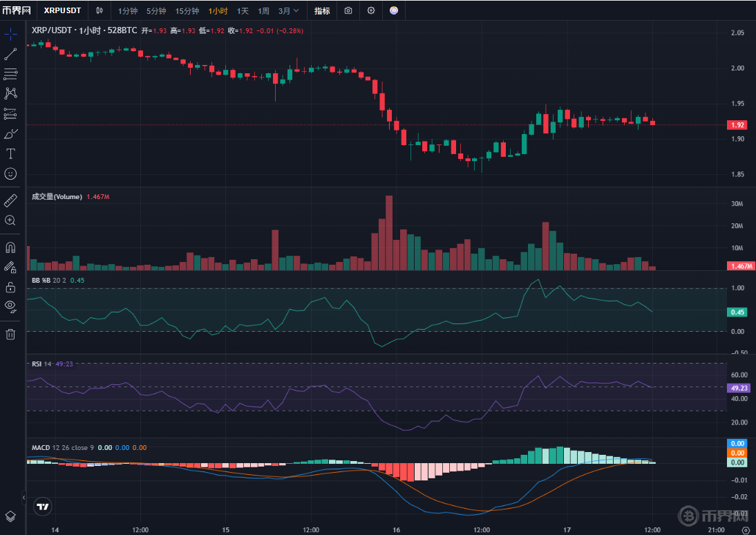Hide all drawings with the eye icon
The width and height of the screenshot is (756, 535).
point(10,306)
